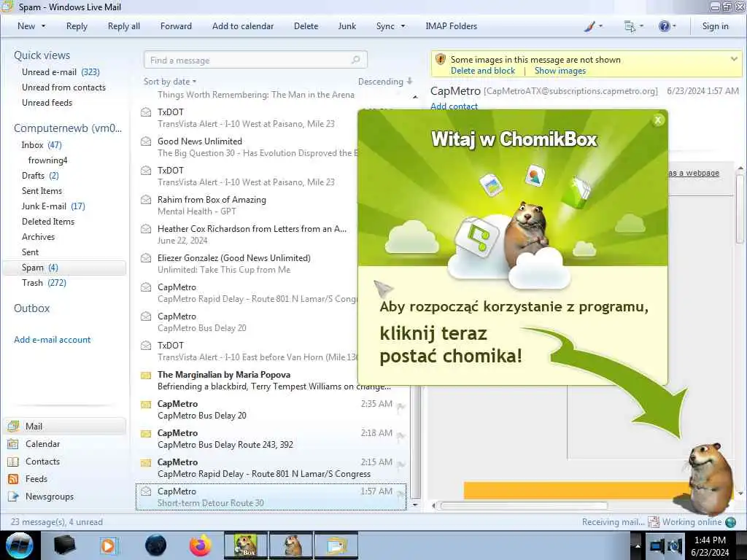
Task: Open the Windows Start button
Action: click(20, 545)
